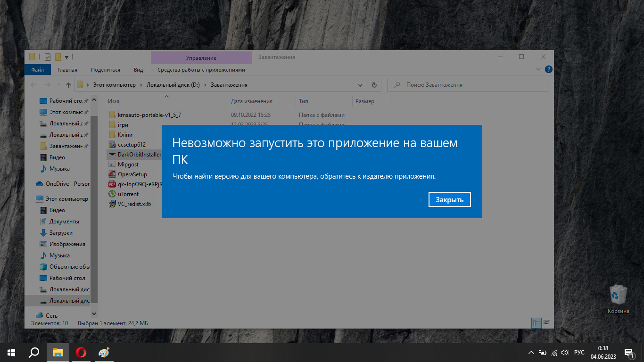Click the Управление contextual tab

point(201,58)
